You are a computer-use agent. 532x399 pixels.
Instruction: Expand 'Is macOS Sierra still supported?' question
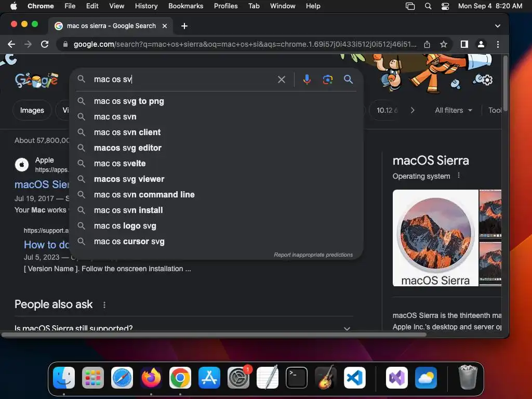(x=183, y=328)
